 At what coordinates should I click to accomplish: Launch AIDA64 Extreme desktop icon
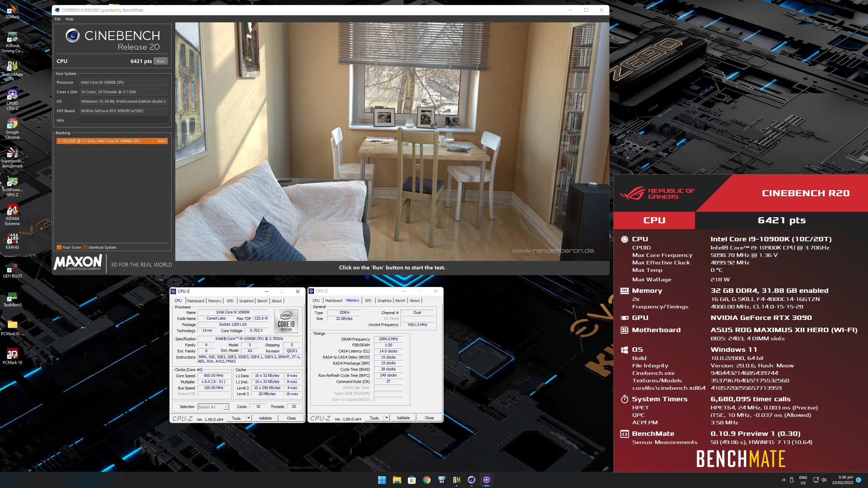pos(12,215)
